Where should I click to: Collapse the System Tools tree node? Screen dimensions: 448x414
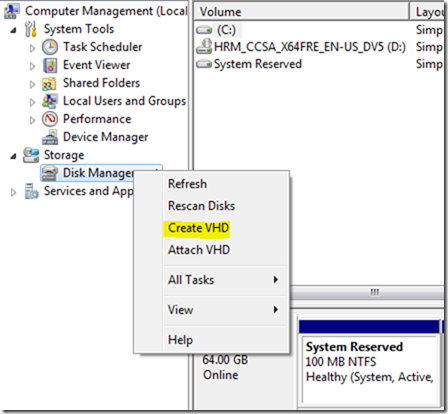(x=13, y=30)
